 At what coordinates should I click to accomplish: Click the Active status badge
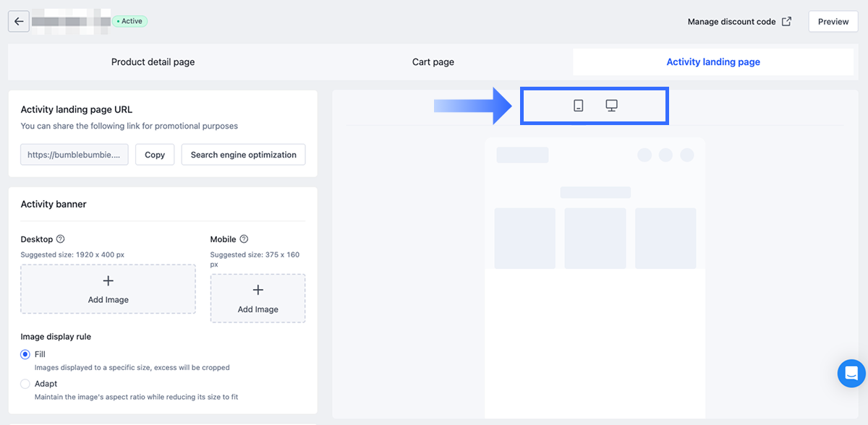[x=130, y=22]
